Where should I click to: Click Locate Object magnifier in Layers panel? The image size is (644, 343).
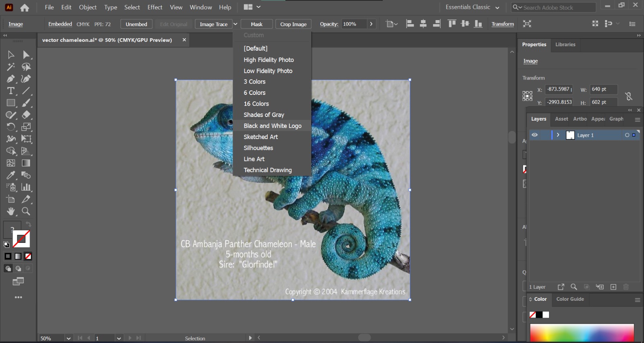click(x=574, y=287)
